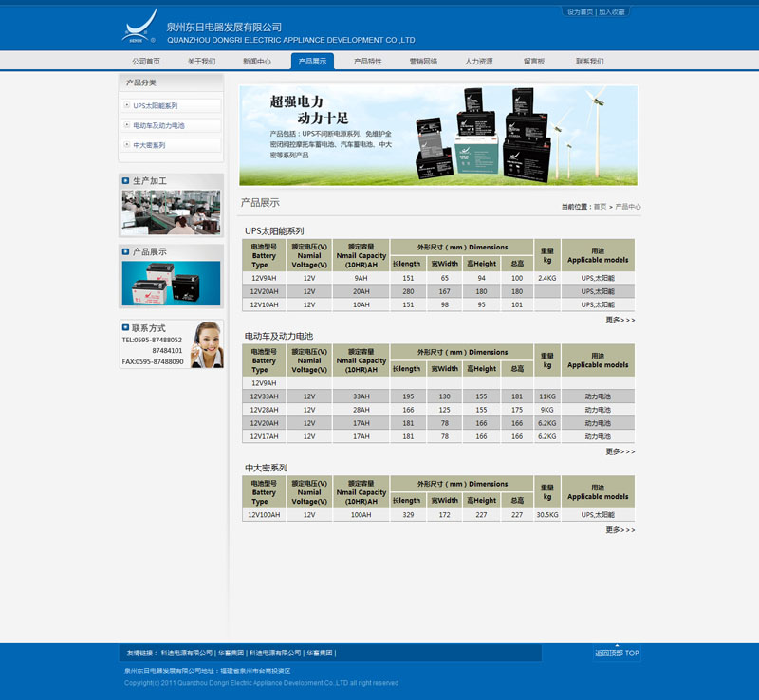Click the blue square icon beside 生产加工
Image resolution: width=759 pixels, height=700 pixels.
(125, 180)
